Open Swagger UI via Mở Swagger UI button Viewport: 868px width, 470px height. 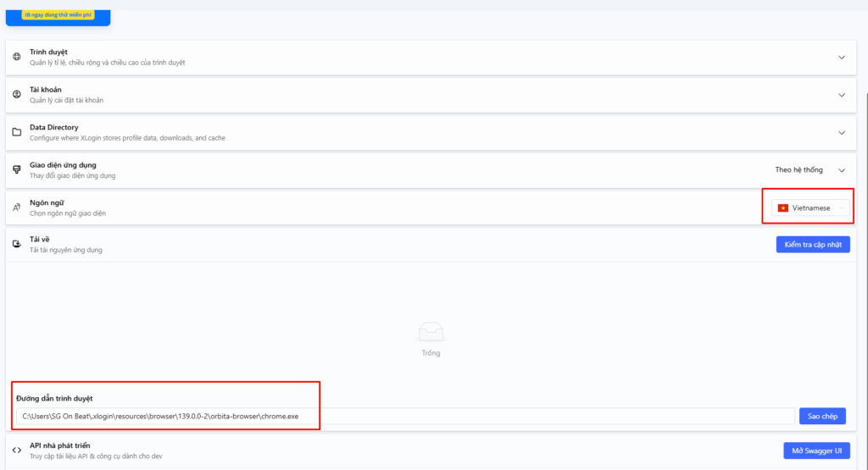point(815,450)
